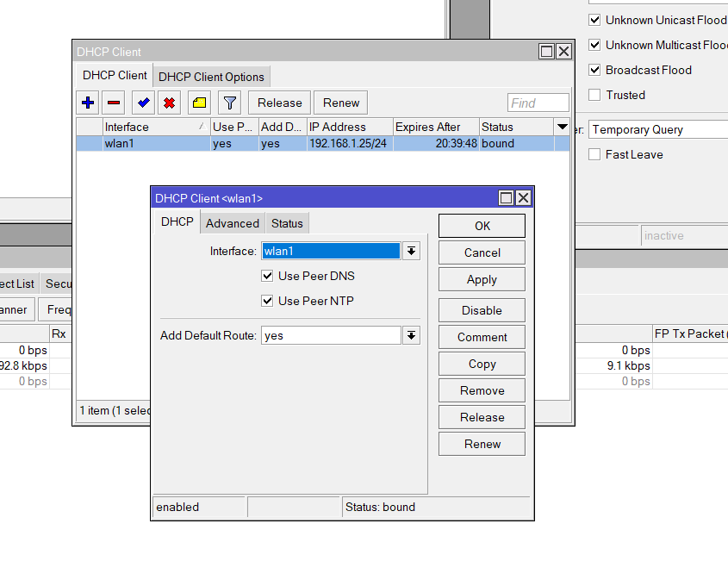Enable the Fast Leave checkbox

point(594,154)
